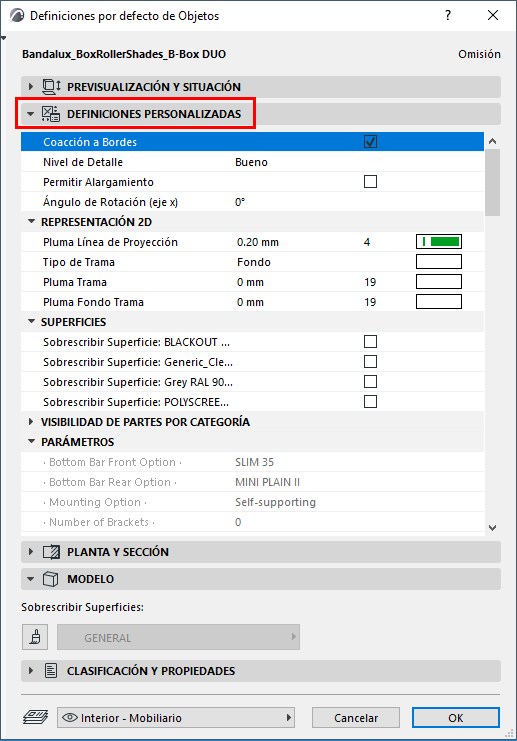Click the Pluma Trama 0 mm value

(x=250, y=282)
